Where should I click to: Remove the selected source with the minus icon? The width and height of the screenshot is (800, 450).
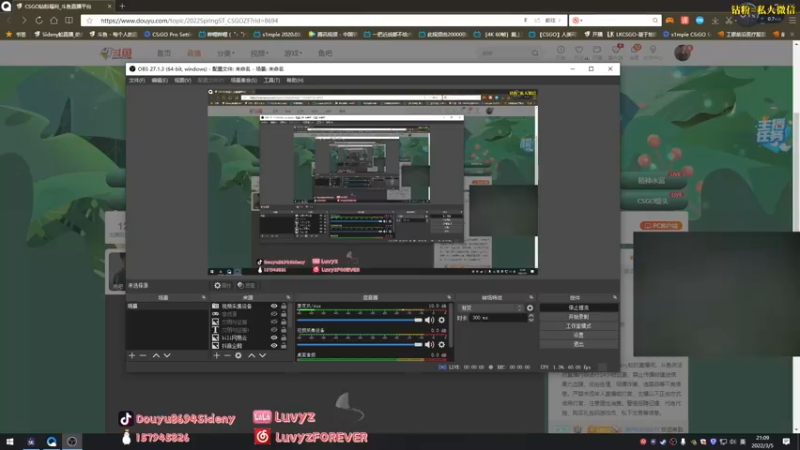click(228, 355)
